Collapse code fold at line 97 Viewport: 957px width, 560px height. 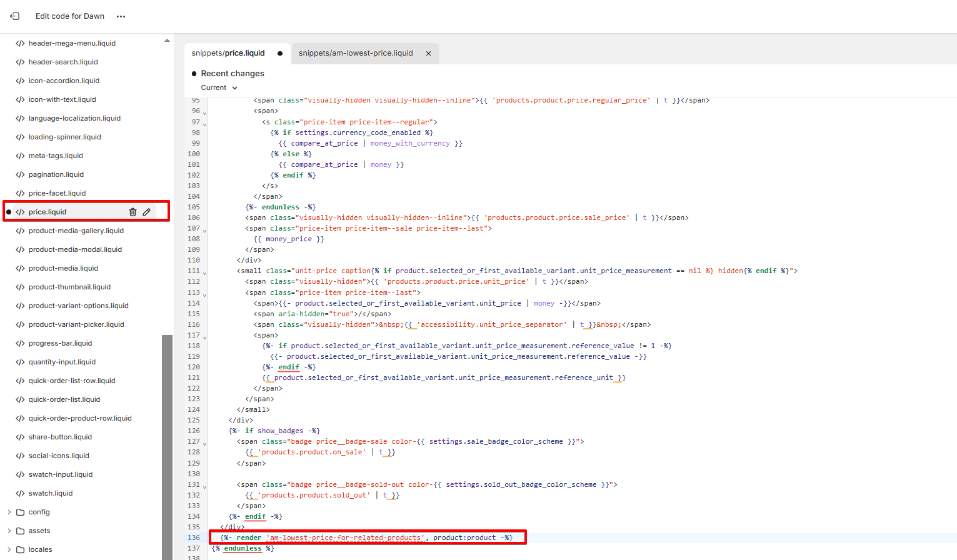(x=204, y=124)
